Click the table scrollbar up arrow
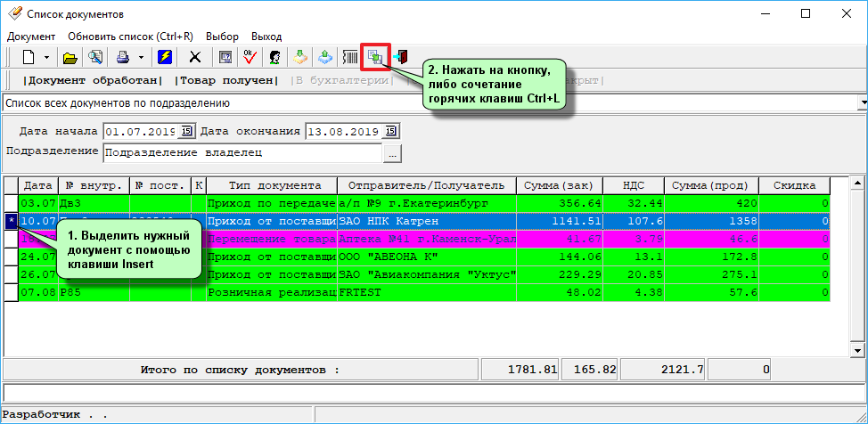 [x=857, y=183]
